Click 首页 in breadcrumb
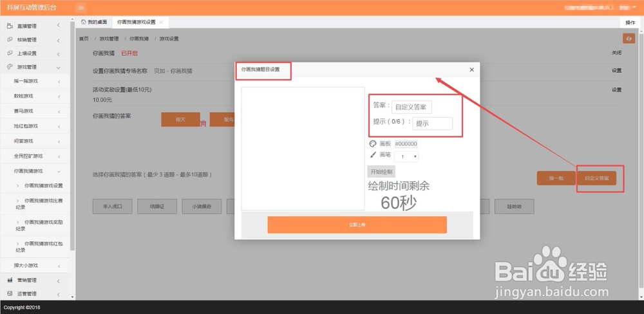The height and width of the screenshot is (314, 644). (84, 39)
